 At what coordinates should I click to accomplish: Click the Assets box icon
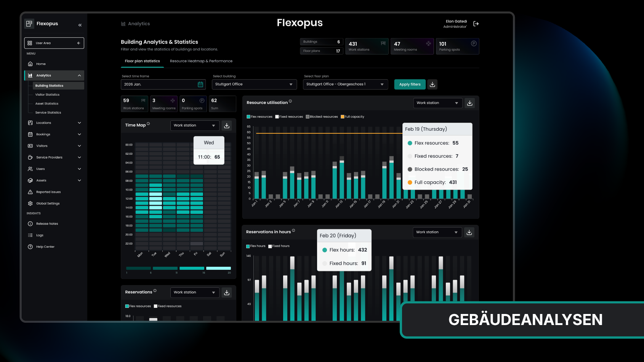30,181
